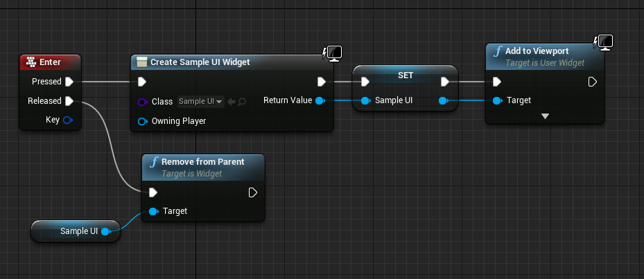Open the Class dropdown showing Sample UI

point(201,101)
